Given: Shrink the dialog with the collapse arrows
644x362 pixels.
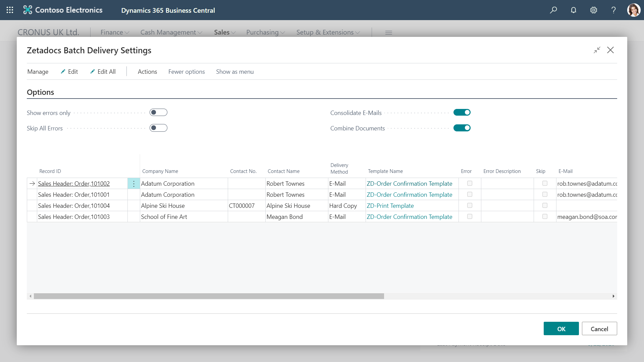Looking at the screenshot, I should 597,50.
